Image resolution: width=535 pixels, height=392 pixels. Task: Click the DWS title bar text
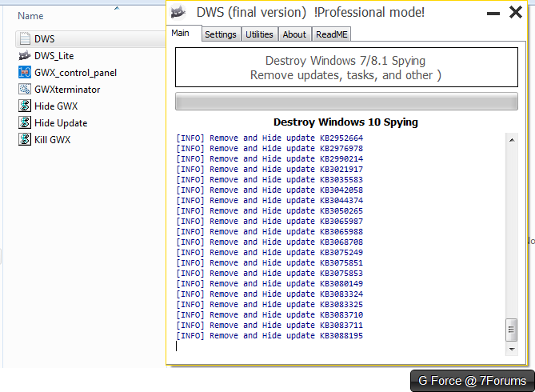pos(310,12)
